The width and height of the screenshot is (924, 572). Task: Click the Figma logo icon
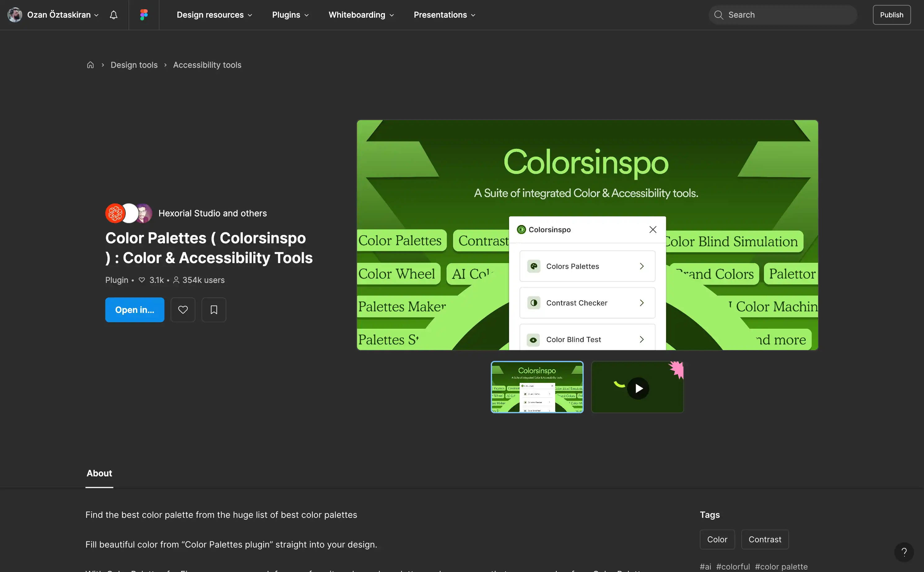pyautogui.click(x=144, y=15)
